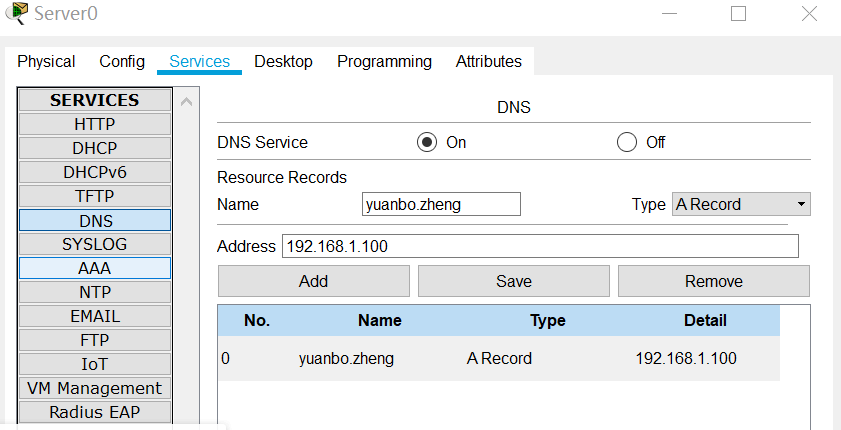Add the DNS resource record
Viewport: 841px width, 430px height.
[x=313, y=281]
